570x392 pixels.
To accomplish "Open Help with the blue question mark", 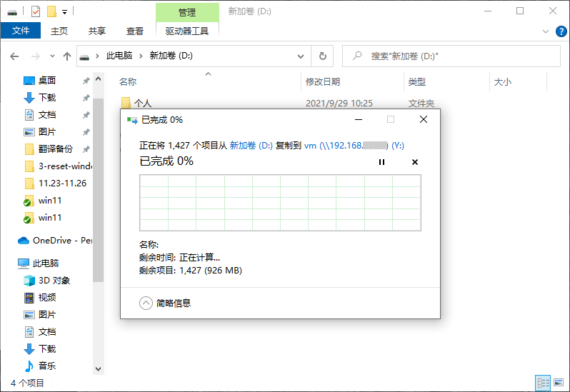I will coord(561,31).
